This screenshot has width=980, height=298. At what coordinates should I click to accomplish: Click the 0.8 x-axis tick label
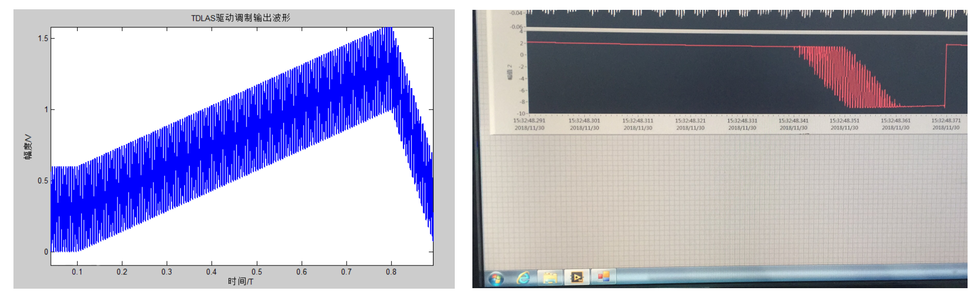(391, 272)
